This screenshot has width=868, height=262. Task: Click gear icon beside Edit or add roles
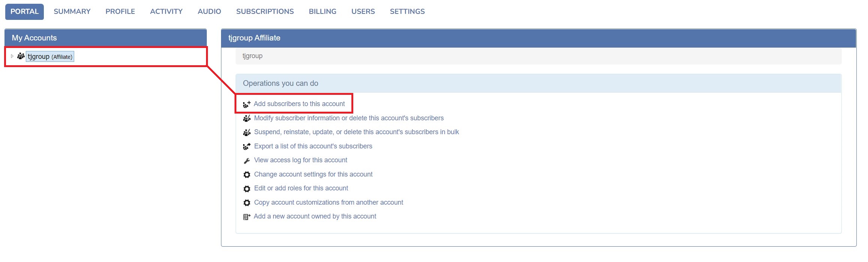point(247,189)
